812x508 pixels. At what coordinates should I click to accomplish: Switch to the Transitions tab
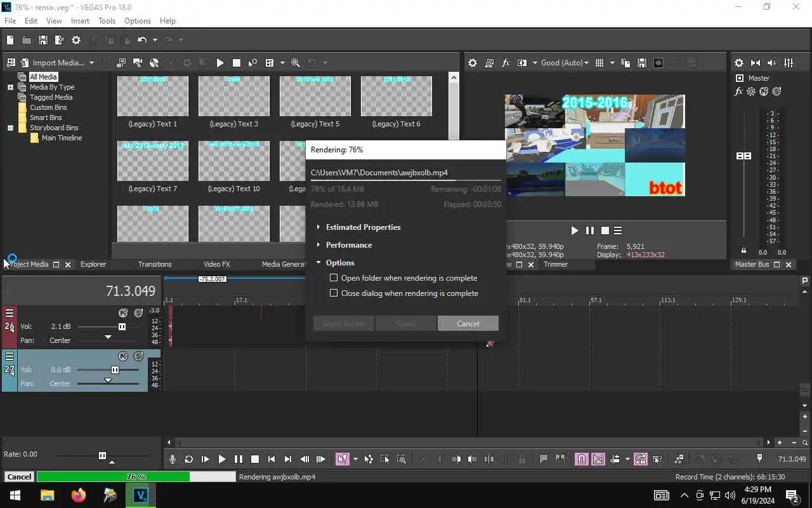(x=155, y=264)
